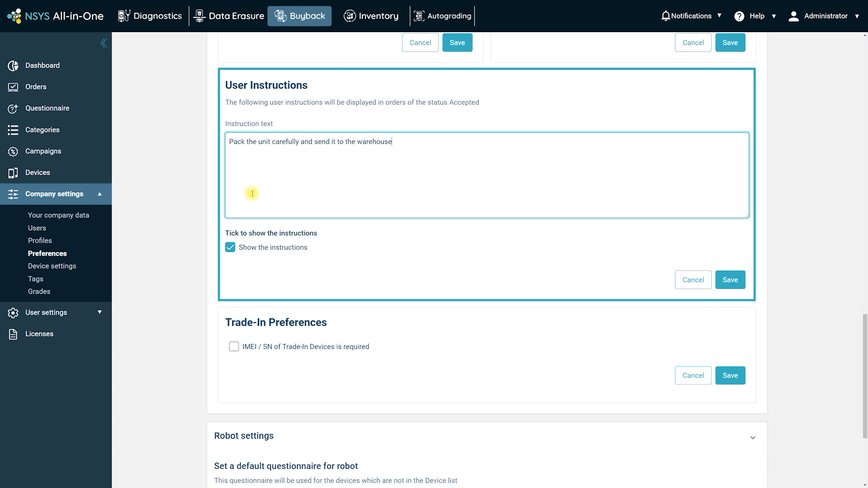Open Your company data submenu item
This screenshot has height=488, width=868.
(x=58, y=215)
